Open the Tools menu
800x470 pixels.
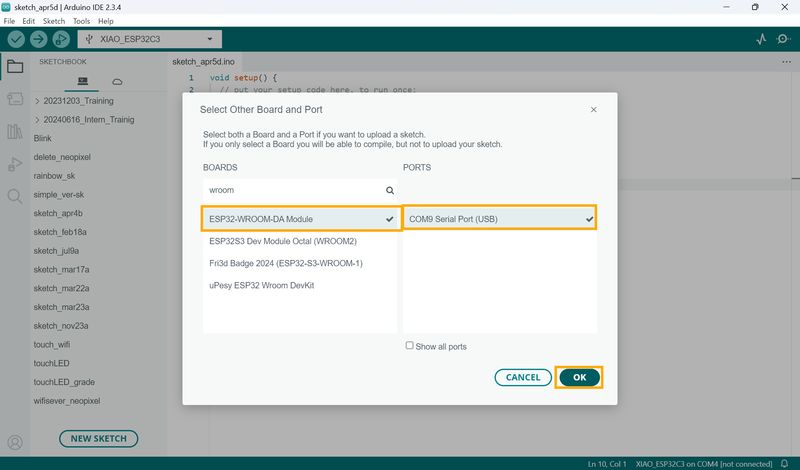pyautogui.click(x=81, y=21)
